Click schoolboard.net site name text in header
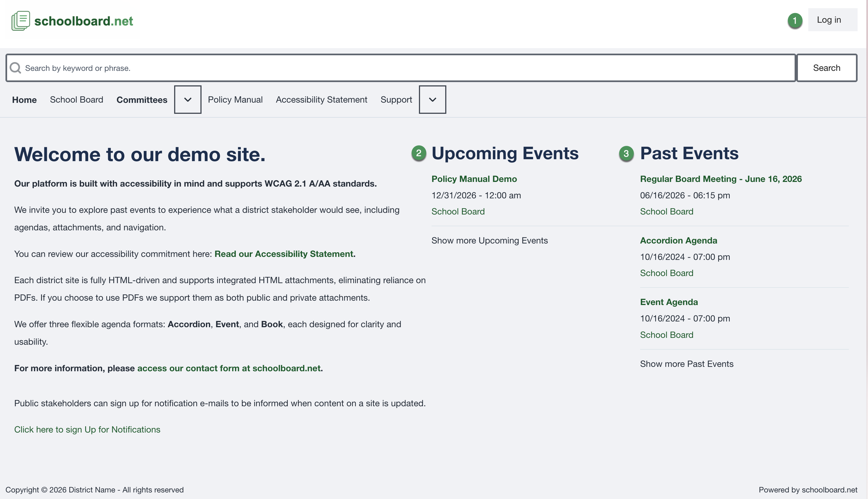 pos(84,21)
